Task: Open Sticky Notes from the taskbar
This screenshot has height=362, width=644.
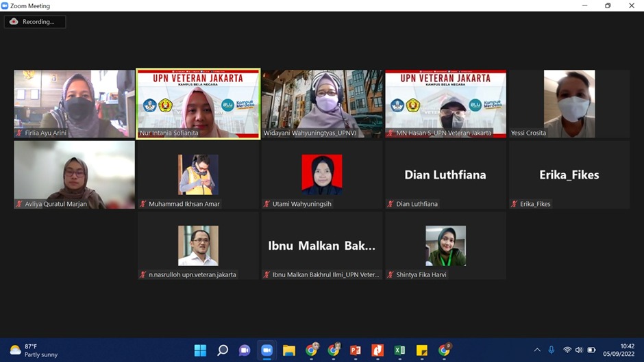Action: pyautogui.click(x=422, y=350)
